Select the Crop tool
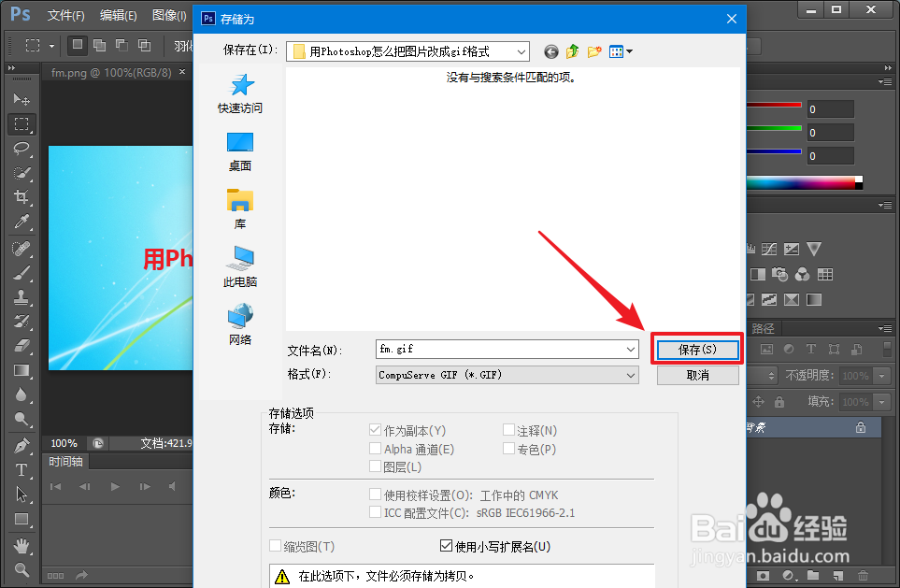 coord(21,197)
